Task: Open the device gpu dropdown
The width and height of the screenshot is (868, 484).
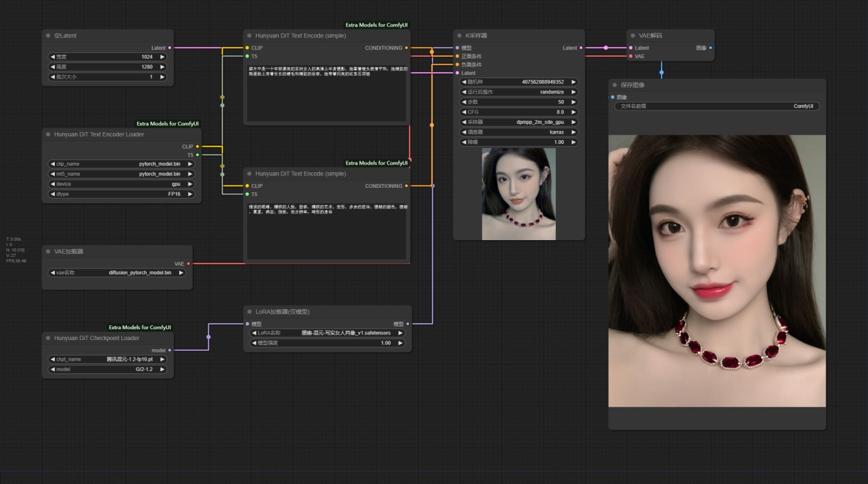Action: (121, 184)
